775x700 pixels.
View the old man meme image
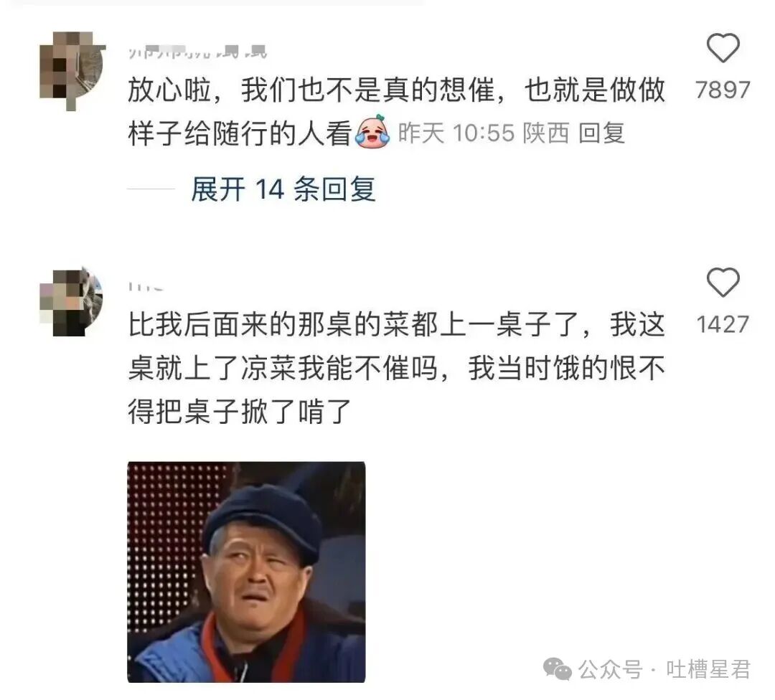point(246,572)
